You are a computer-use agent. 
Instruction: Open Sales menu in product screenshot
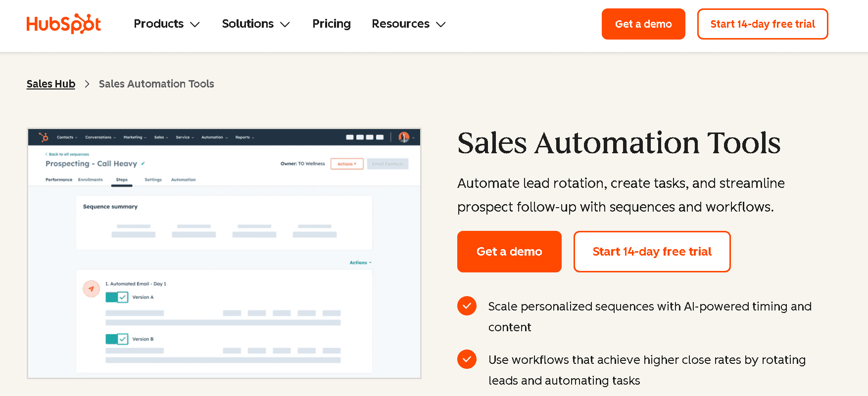tap(161, 137)
